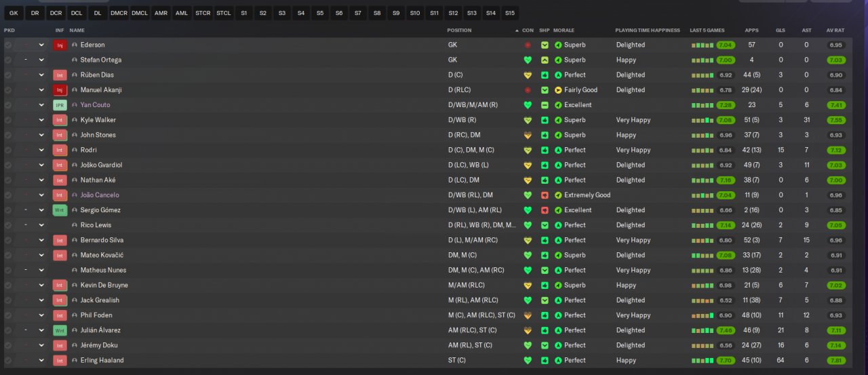Viewport: 868px width, 375px height.
Task: Sort table by Av Rat column header
Action: (835, 31)
